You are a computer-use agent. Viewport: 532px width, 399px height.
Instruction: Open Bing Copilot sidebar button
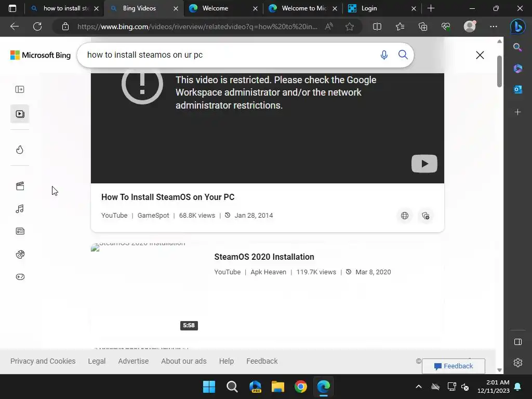(518, 27)
